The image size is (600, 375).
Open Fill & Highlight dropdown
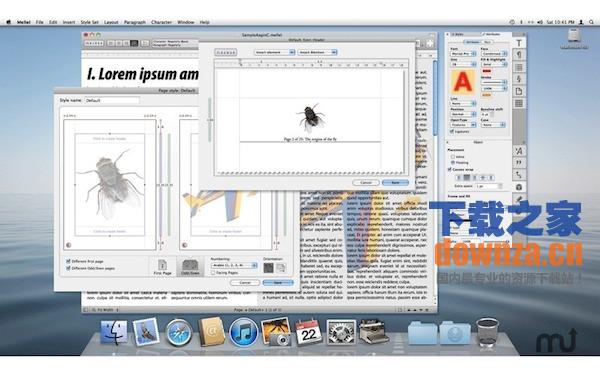[x=494, y=65]
